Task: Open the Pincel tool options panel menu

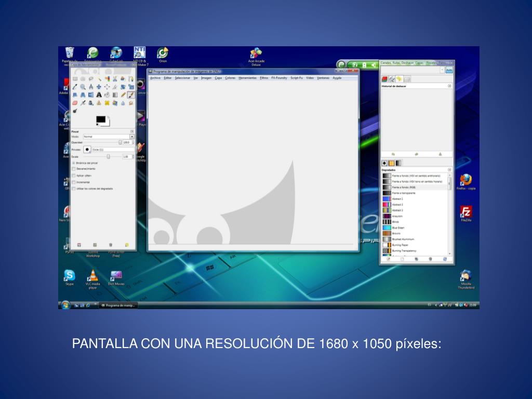Action: click(132, 131)
